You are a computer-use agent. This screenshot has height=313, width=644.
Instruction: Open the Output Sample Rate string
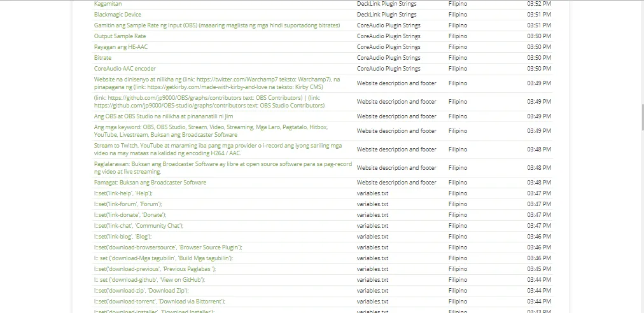pos(120,36)
